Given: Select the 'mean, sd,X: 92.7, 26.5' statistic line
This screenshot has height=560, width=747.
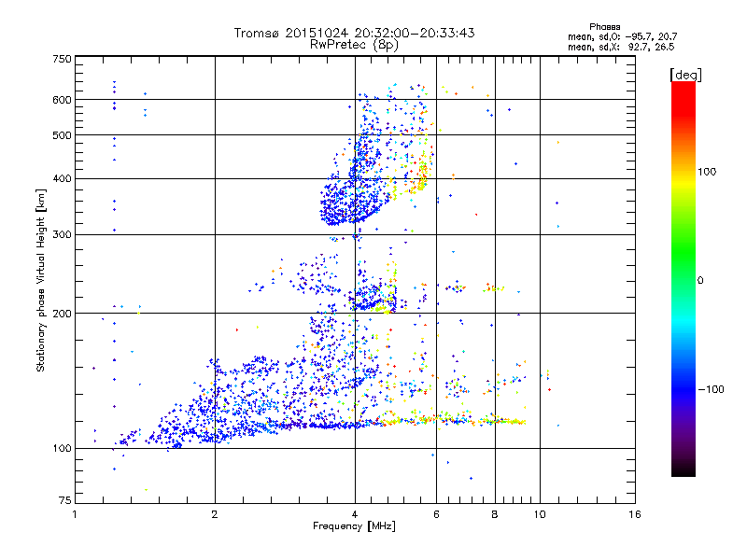Looking at the screenshot, I should (x=621, y=47).
